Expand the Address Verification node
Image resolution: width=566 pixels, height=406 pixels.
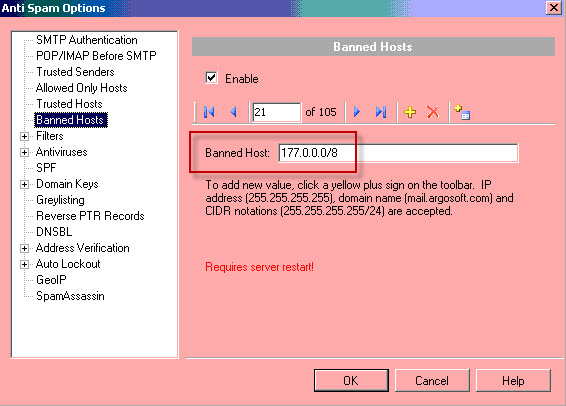(25, 248)
